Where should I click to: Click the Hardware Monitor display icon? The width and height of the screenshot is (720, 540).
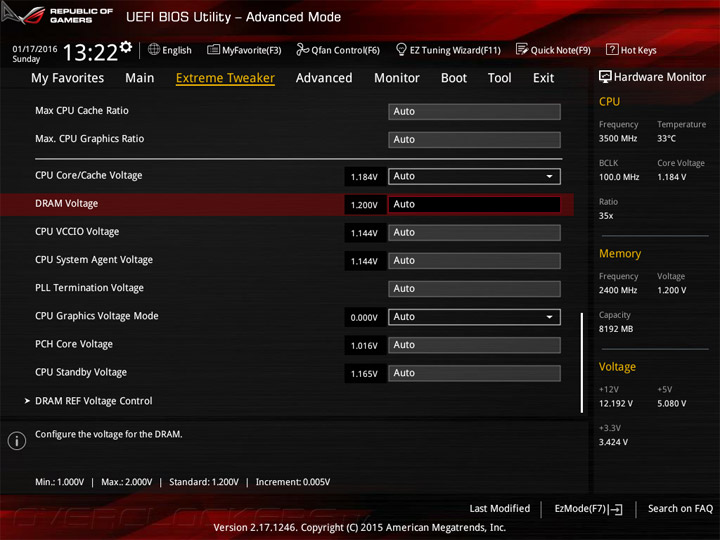605,77
